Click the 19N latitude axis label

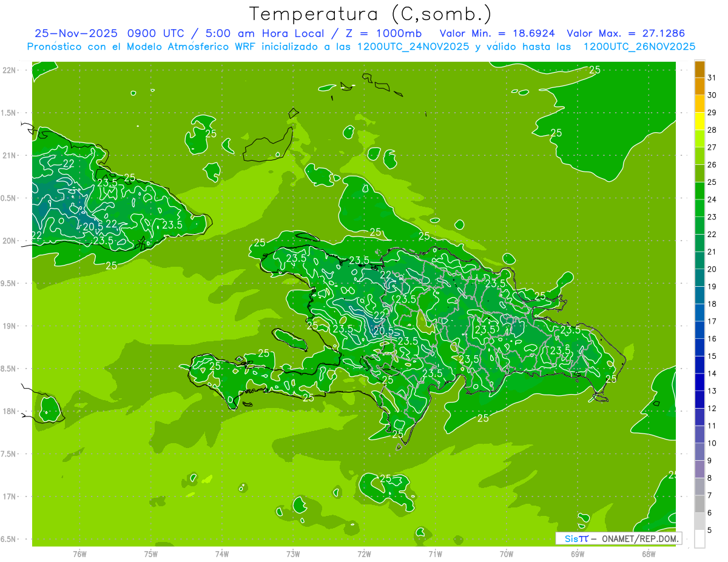(x=10, y=326)
